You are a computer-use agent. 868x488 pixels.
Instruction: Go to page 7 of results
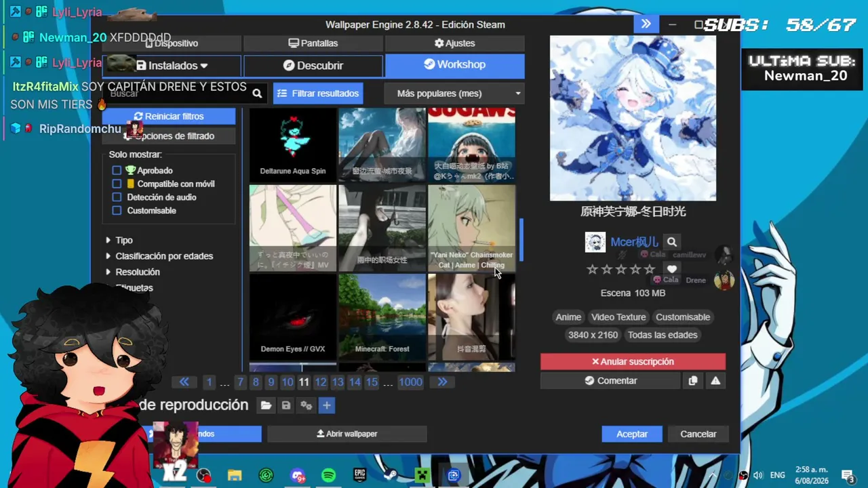coord(240,382)
